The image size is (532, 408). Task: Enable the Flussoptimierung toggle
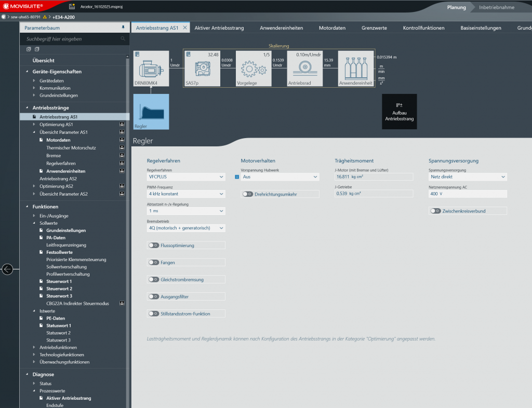pyautogui.click(x=154, y=246)
